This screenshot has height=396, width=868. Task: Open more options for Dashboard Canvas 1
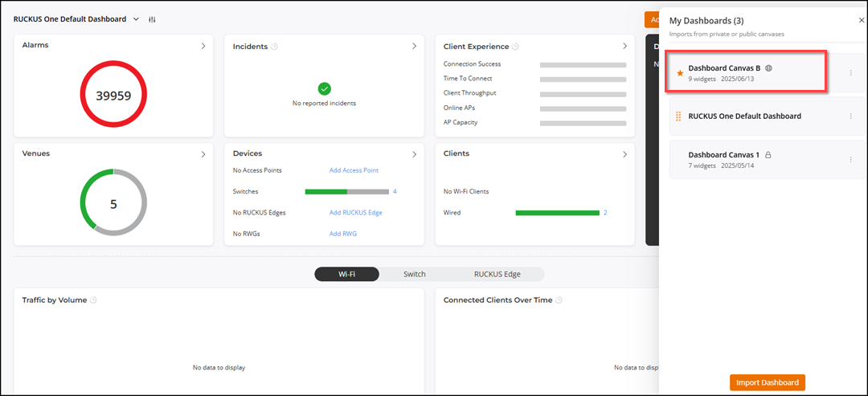[x=850, y=160]
